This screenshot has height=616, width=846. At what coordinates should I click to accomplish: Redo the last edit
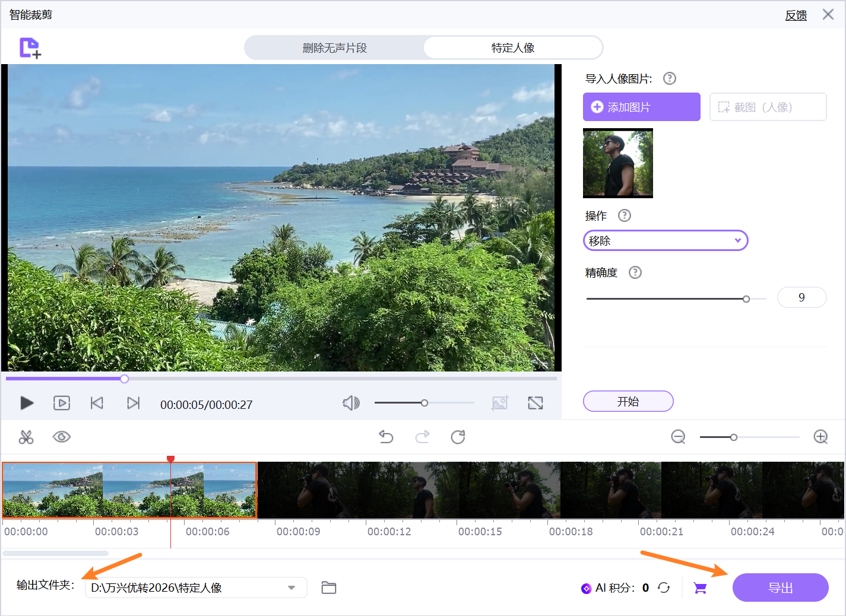pyautogui.click(x=422, y=437)
